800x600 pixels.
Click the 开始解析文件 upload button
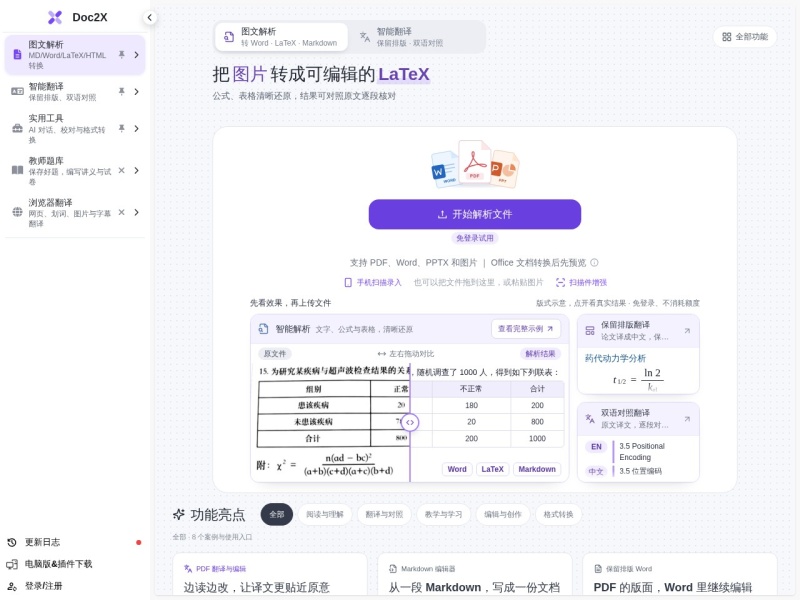click(474, 214)
